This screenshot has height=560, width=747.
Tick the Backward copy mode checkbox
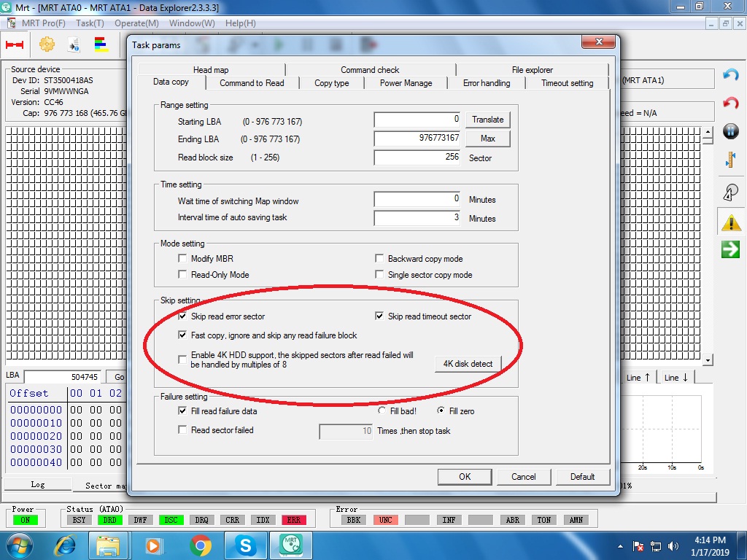tap(379, 258)
